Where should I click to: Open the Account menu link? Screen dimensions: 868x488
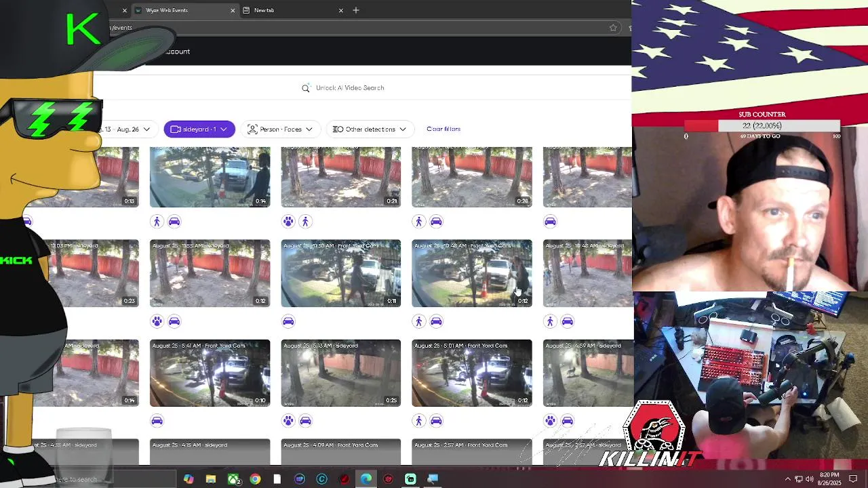click(x=177, y=52)
